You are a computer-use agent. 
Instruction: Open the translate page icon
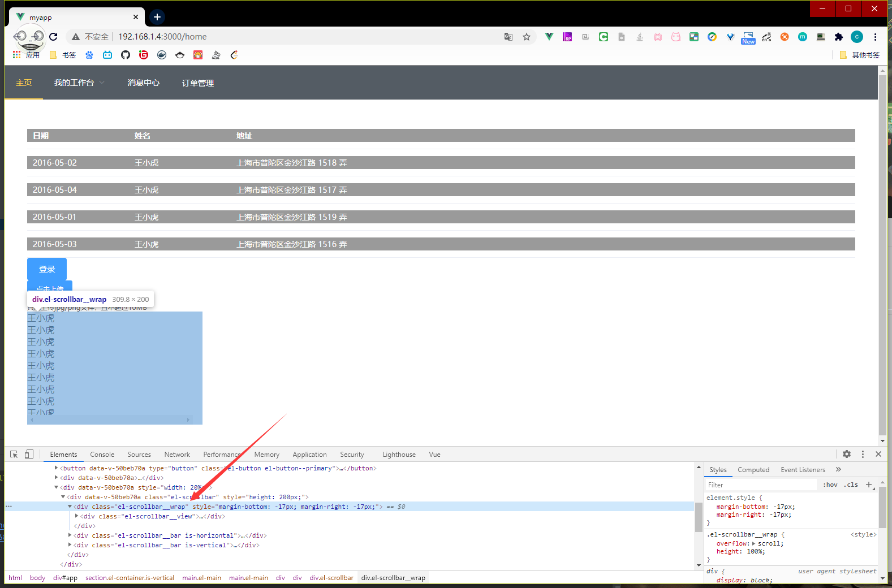pyautogui.click(x=509, y=37)
